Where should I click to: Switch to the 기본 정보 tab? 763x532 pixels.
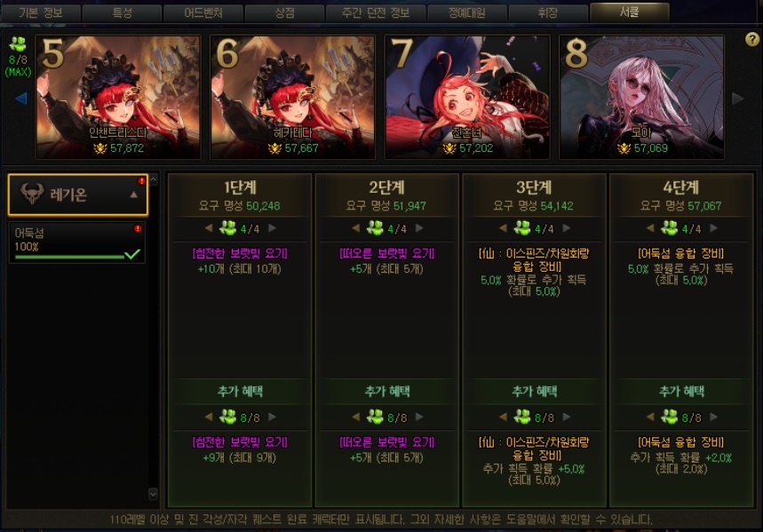coord(40,12)
